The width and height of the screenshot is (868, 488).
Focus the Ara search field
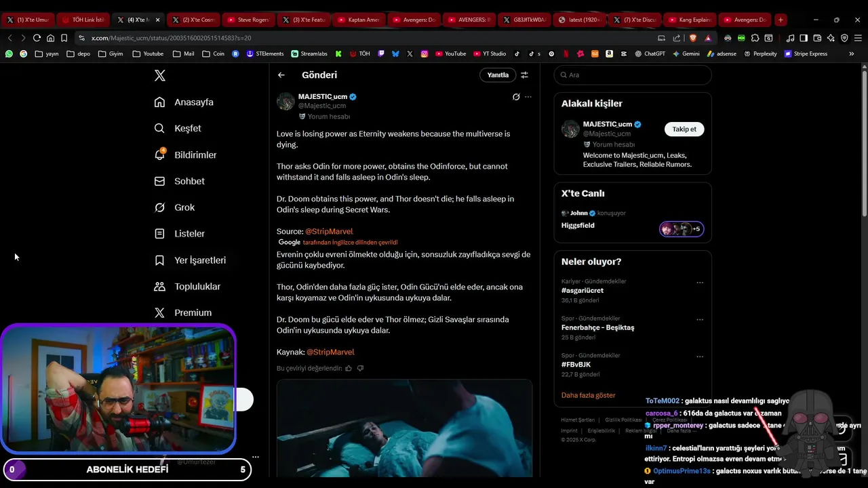(x=633, y=75)
